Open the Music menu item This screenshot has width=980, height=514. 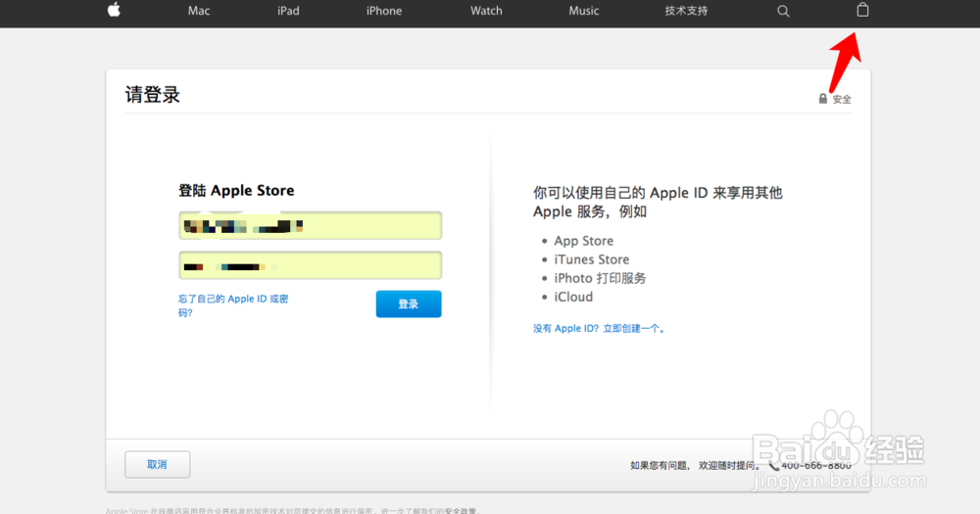point(584,11)
